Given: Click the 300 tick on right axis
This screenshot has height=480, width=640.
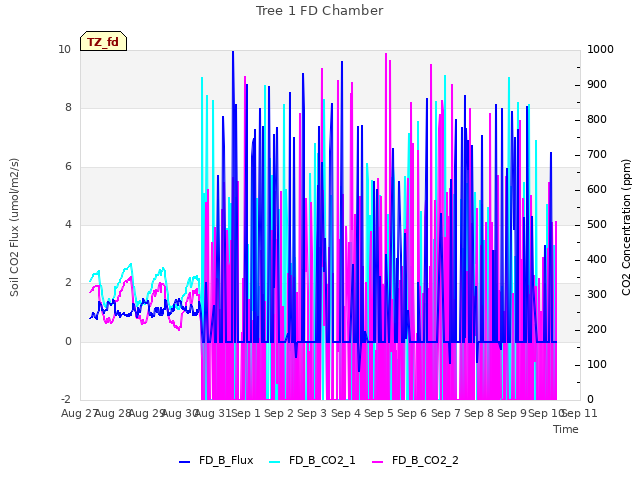Looking at the screenshot, I should point(597,295).
